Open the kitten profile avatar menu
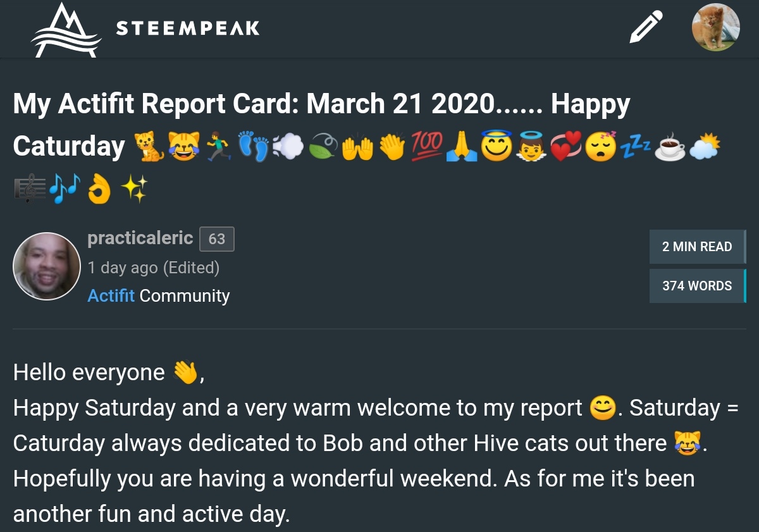The image size is (759, 532). point(715,27)
